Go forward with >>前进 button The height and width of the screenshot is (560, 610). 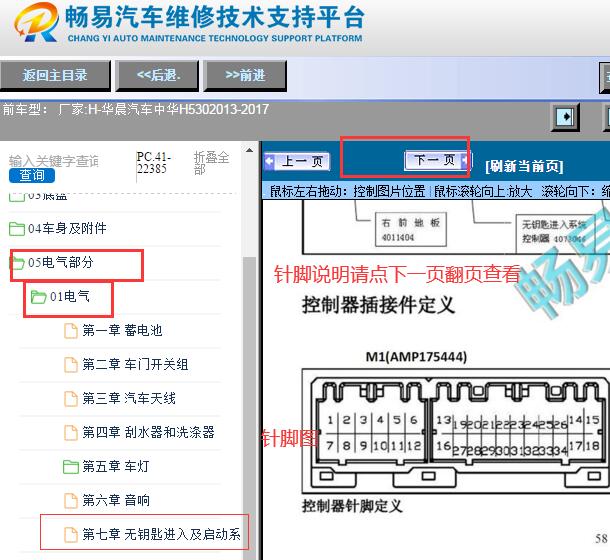(245, 75)
